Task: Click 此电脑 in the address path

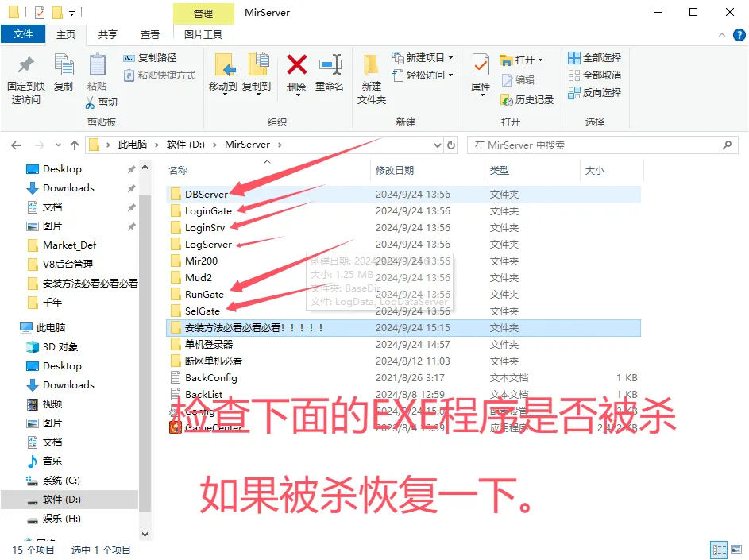Action: click(x=133, y=145)
